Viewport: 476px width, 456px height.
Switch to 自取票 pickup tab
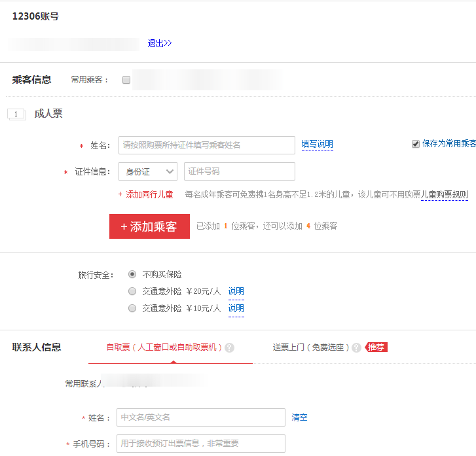point(164,347)
